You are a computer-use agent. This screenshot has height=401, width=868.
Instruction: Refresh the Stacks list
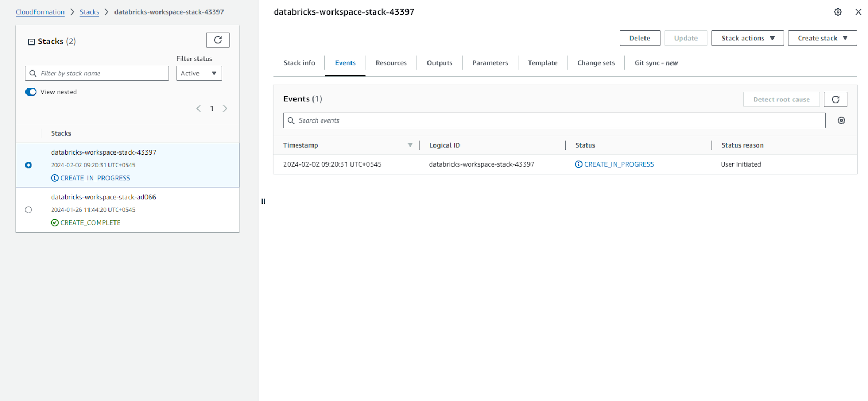point(218,40)
